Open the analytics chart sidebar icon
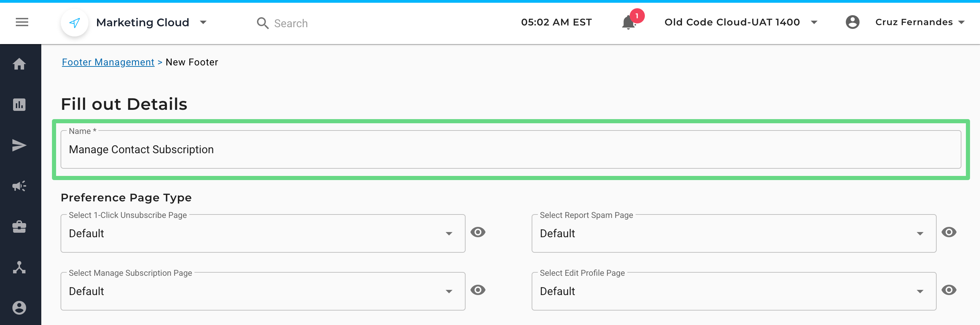 pyautogui.click(x=19, y=105)
